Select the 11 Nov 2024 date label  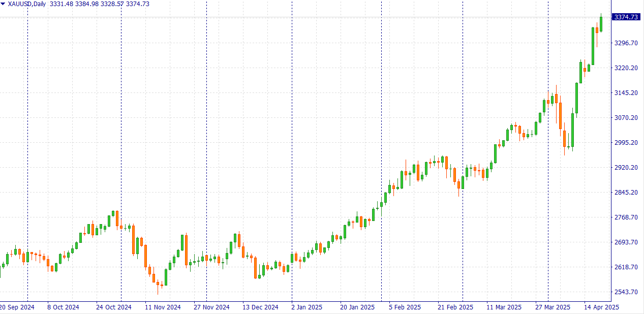[x=163, y=307]
